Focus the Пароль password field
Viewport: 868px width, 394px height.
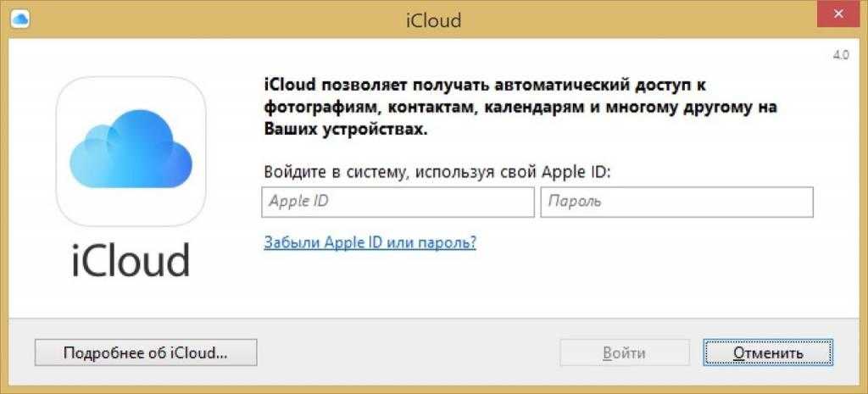pos(676,203)
